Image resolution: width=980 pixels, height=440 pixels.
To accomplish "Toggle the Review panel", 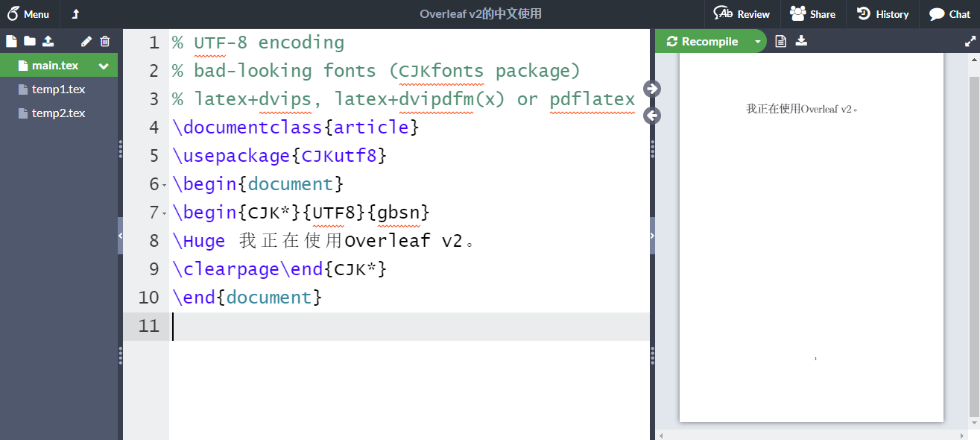I will coord(742,13).
